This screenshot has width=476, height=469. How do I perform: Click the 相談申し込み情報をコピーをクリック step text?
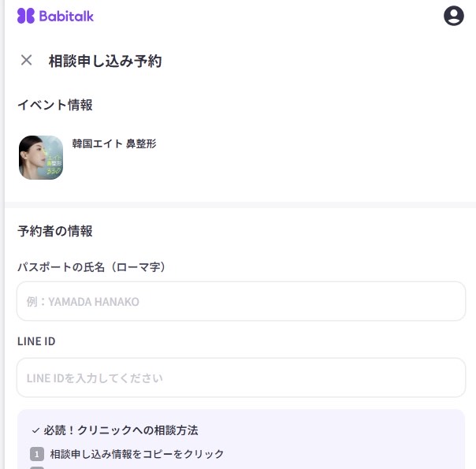pyautogui.click(x=137, y=454)
